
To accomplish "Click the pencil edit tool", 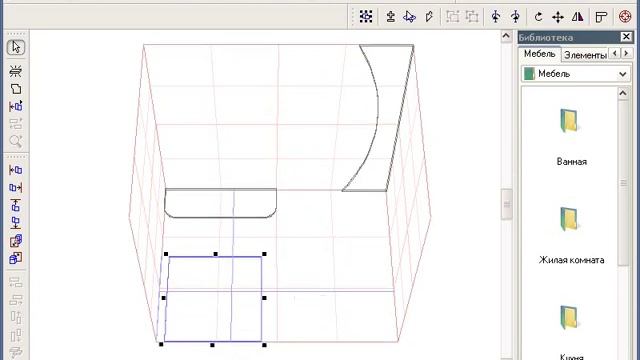I will click(429, 16).
